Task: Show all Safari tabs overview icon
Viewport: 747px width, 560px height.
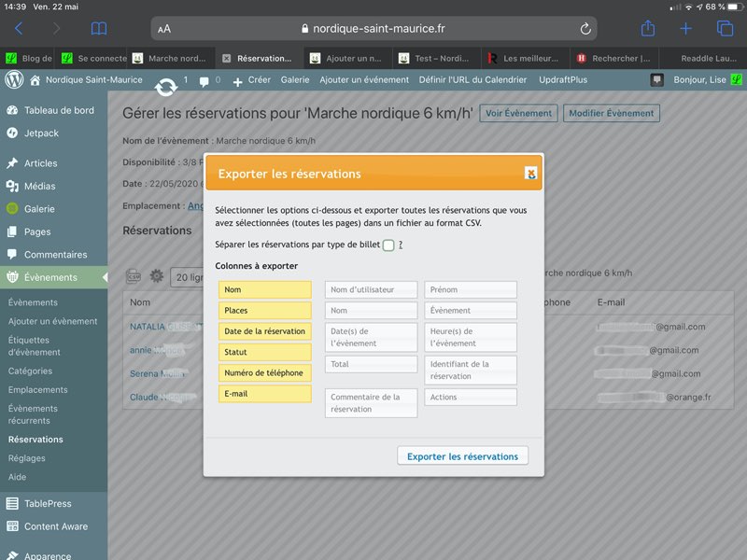Action: pyautogui.click(x=724, y=29)
